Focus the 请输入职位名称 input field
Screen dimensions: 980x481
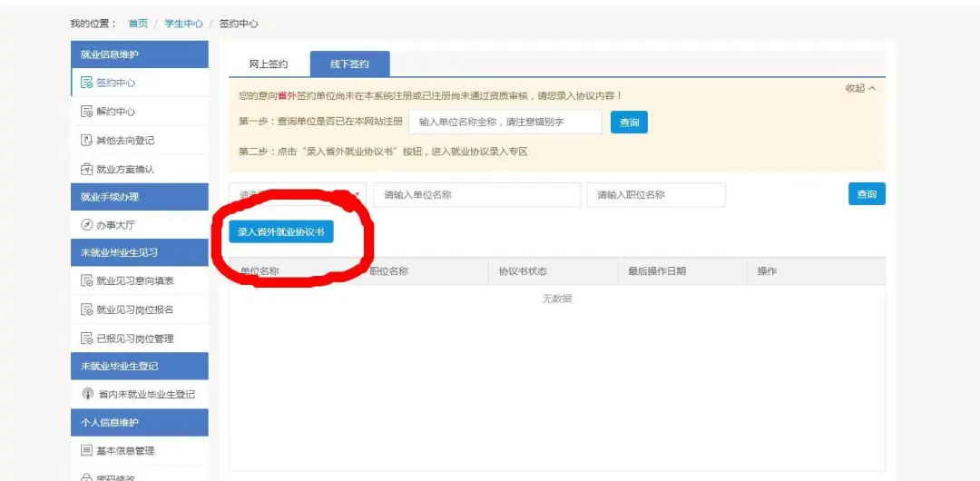pos(656,195)
